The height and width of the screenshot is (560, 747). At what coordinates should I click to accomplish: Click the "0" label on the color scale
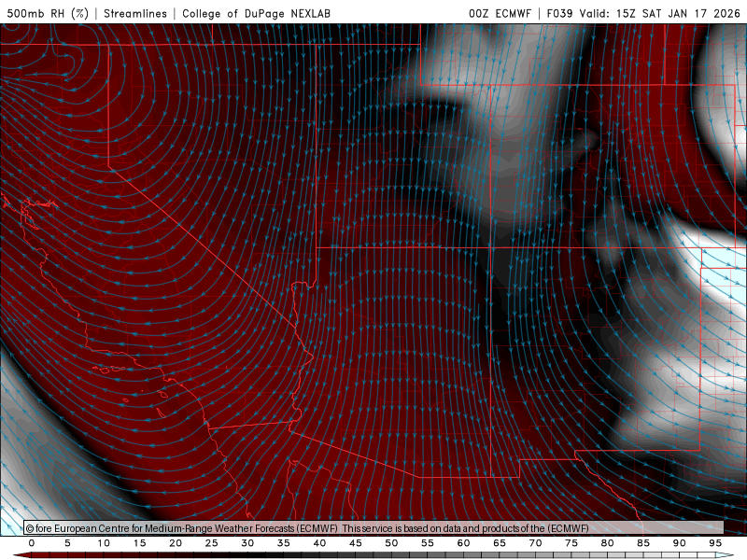(32, 543)
